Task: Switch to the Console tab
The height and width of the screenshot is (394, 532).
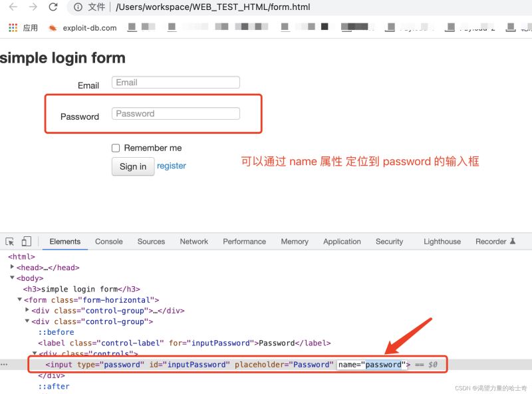Action: [x=108, y=242]
